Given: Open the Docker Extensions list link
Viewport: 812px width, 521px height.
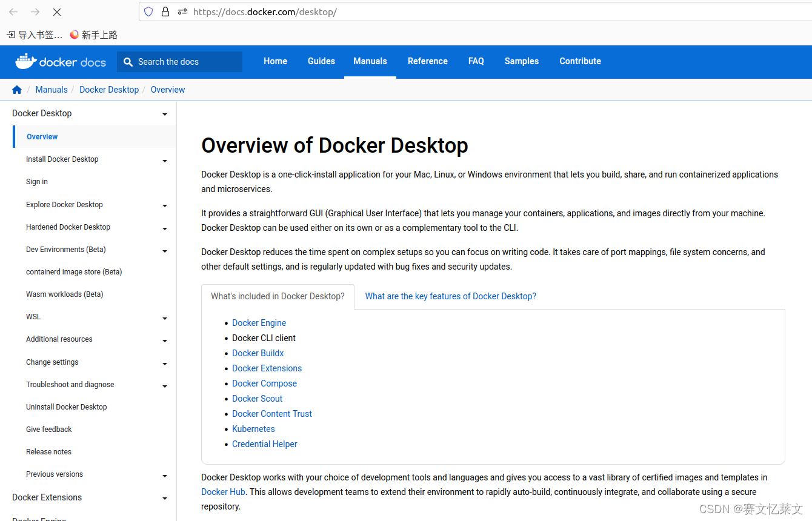Looking at the screenshot, I should coord(267,368).
